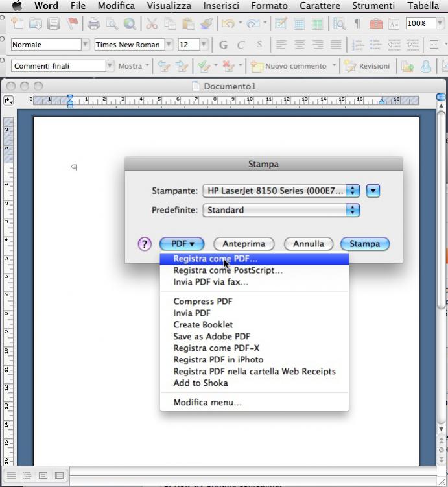Open the Inserisci menu

point(221,6)
